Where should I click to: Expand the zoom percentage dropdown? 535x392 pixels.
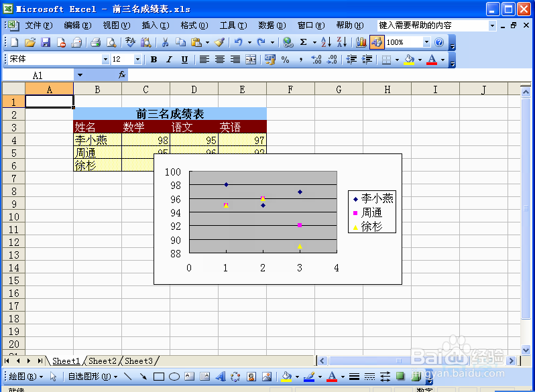click(x=426, y=42)
